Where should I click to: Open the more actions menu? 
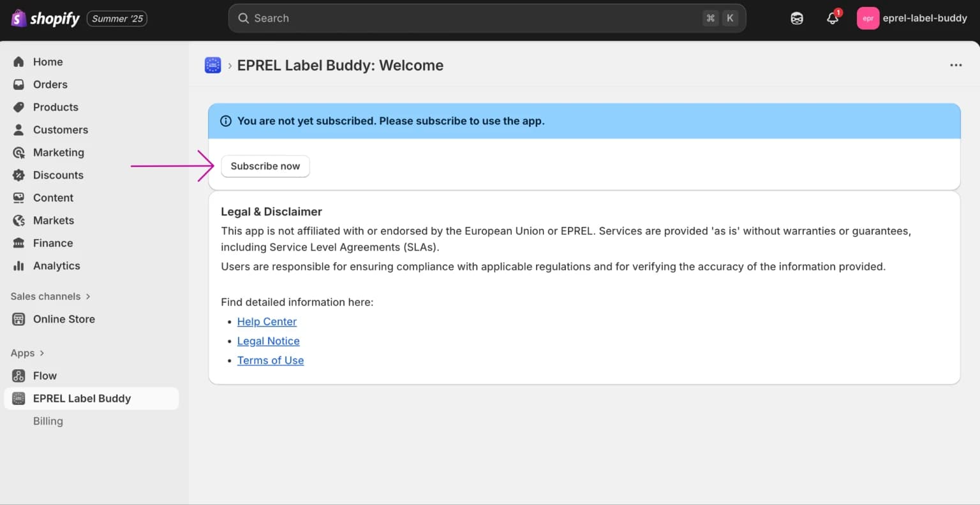[956, 64]
